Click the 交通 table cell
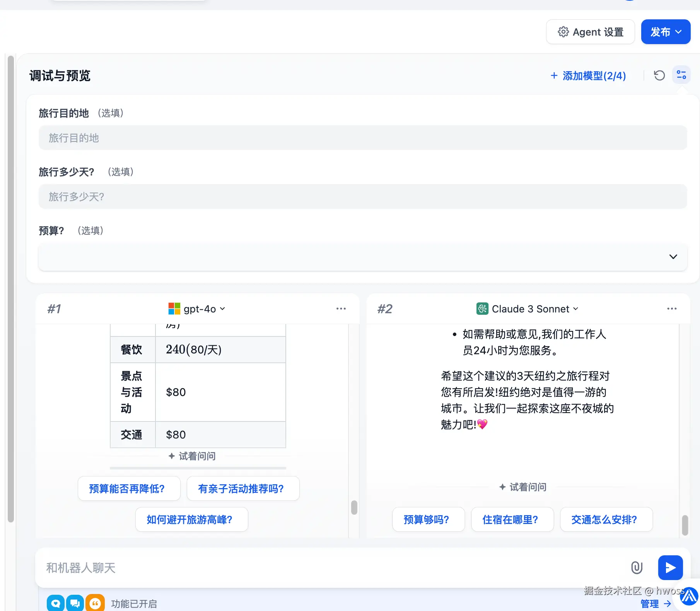This screenshot has width=700, height=611. 133,435
